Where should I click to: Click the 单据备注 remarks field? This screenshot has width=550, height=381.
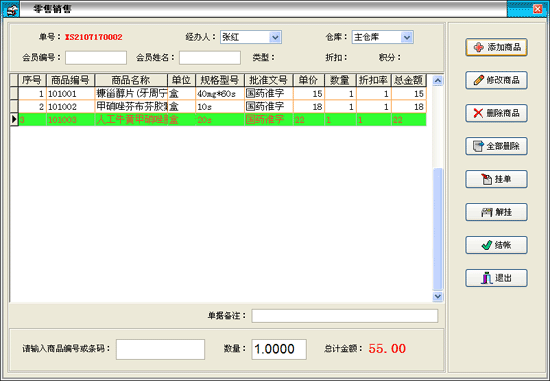point(344,316)
